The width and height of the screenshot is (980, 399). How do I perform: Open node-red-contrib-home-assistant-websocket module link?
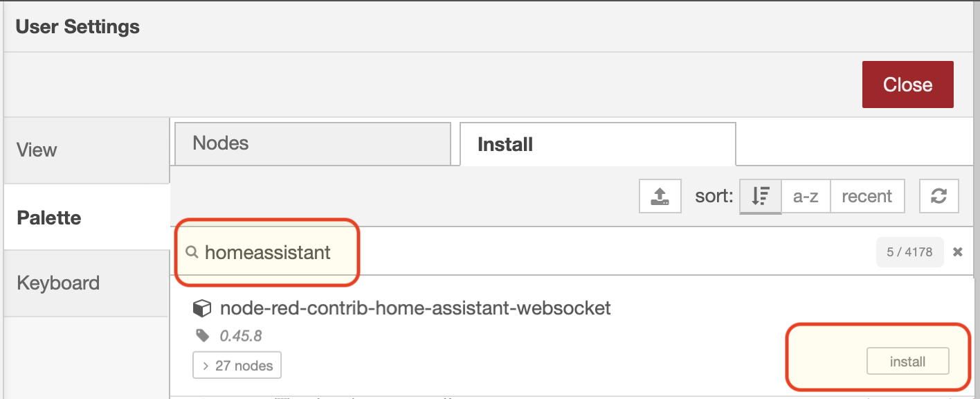coord(415,308)
